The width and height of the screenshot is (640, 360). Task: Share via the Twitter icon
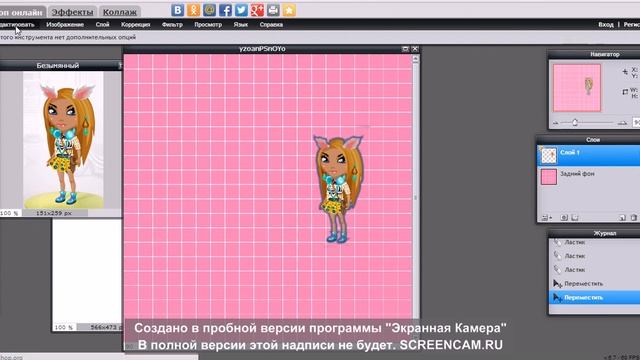pos(241,10)
